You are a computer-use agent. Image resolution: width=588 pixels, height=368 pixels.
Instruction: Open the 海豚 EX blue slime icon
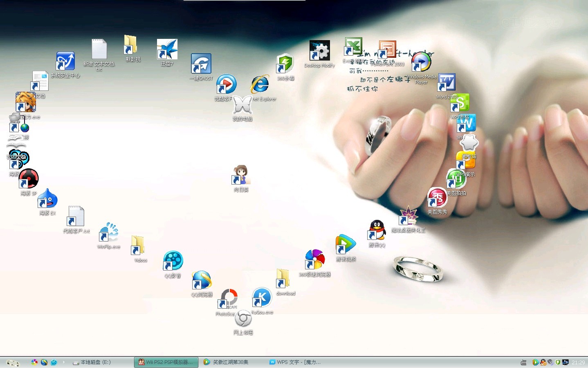coord(47,199)
